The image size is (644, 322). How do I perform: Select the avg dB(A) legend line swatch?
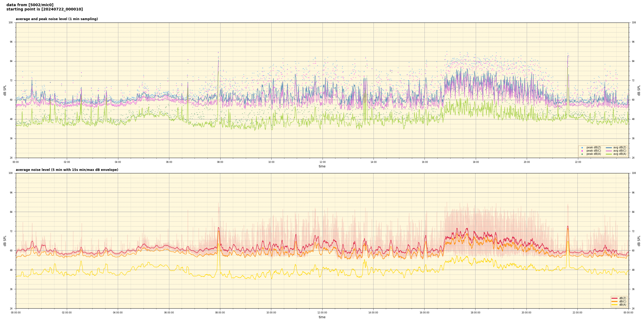pyautogui.click(x=609, y=154)
